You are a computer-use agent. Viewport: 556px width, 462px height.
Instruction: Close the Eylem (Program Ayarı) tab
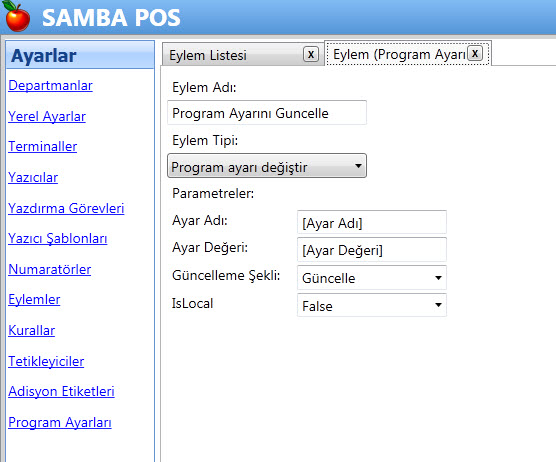(x=475, y=54)
